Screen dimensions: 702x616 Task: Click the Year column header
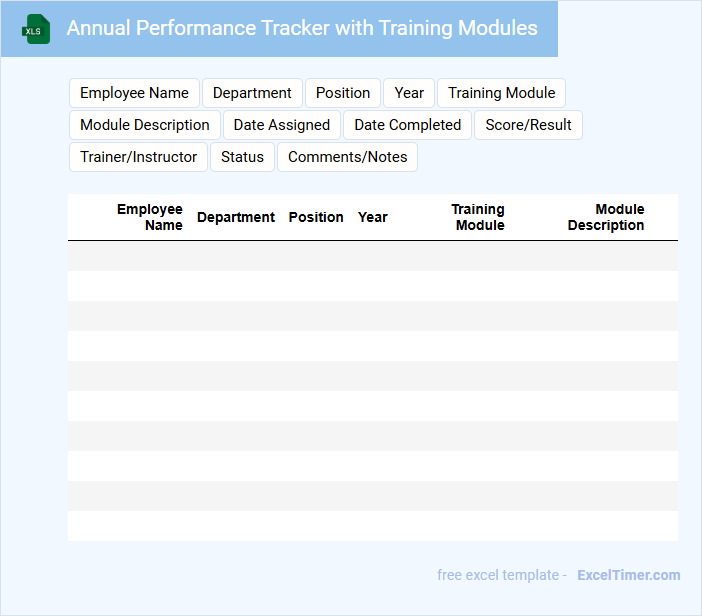373,217
